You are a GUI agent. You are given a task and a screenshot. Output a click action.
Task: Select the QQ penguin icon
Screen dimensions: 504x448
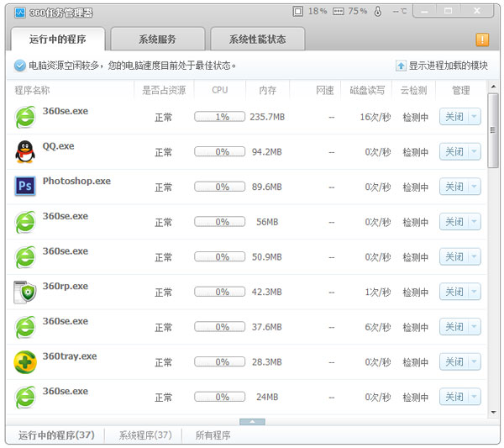tap(25, 151)
